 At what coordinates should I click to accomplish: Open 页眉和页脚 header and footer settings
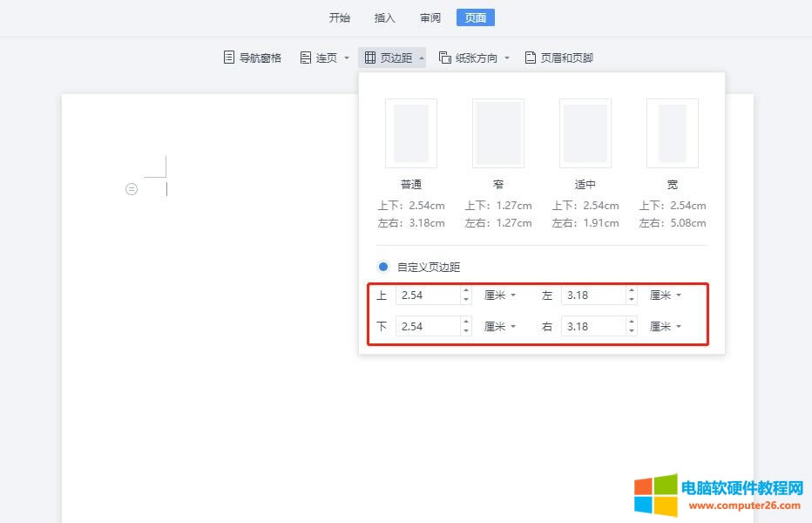pos(558,58)
